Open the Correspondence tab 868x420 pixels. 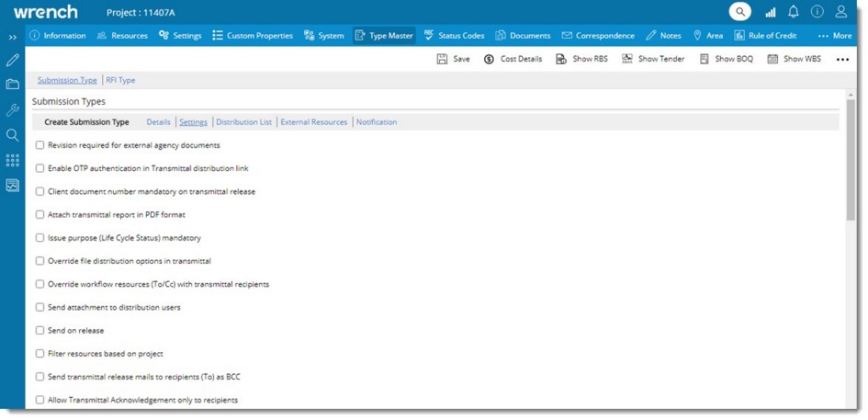[598, 36]
